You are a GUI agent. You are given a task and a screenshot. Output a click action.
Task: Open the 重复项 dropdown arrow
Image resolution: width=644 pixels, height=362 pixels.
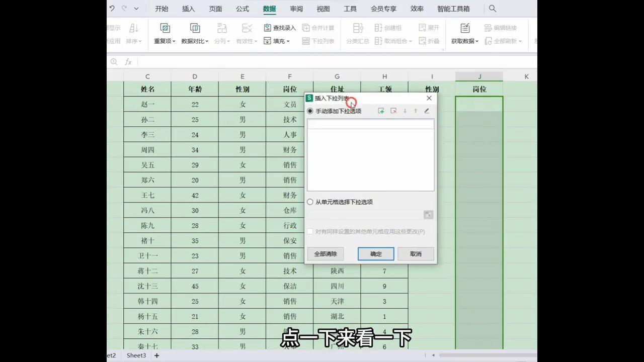tap(174, 41)
